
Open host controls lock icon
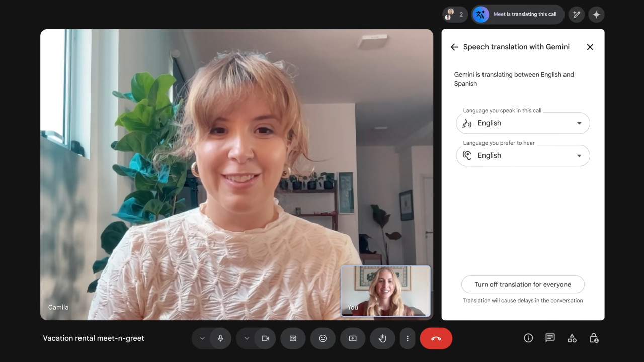(594, 338)
